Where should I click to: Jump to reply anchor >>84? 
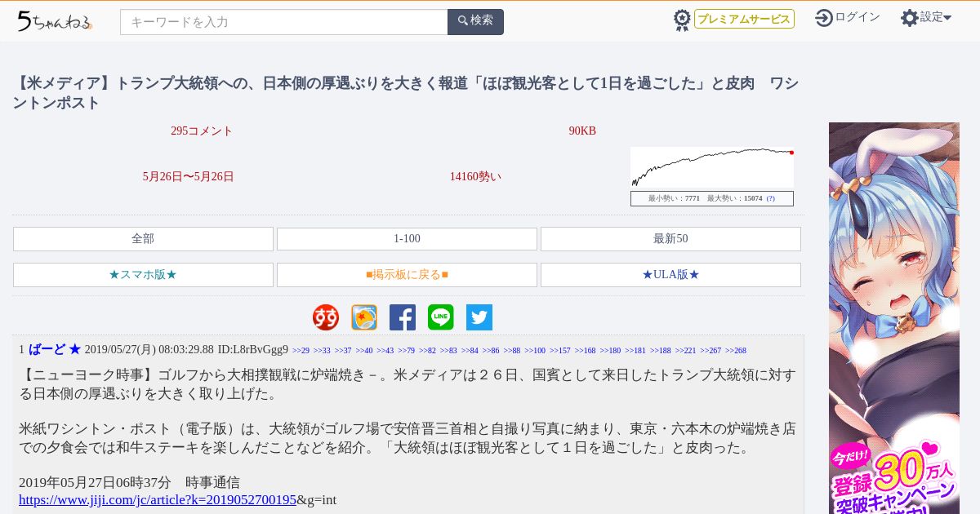click(x=470, y=351)
